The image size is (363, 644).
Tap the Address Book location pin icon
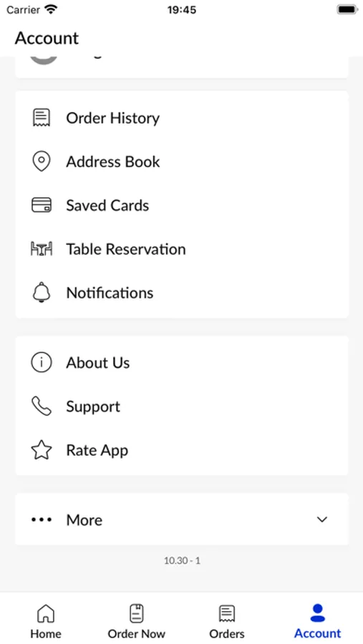click(42, 162)
